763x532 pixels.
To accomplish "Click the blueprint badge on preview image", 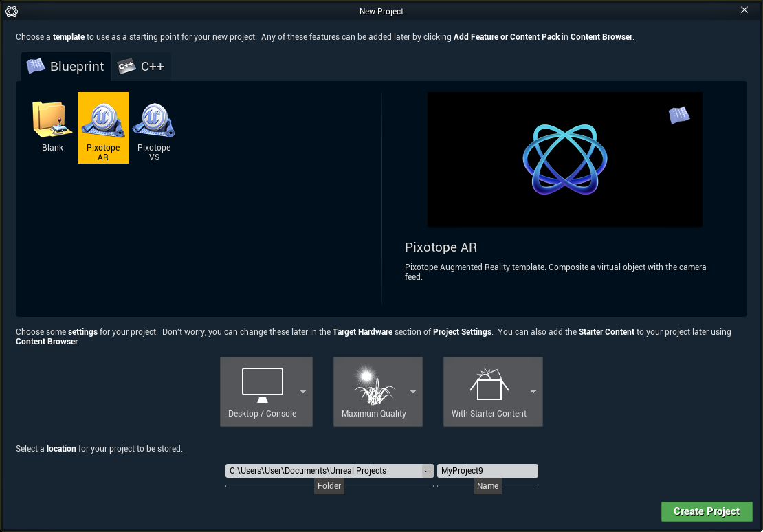I will (678, 115).
